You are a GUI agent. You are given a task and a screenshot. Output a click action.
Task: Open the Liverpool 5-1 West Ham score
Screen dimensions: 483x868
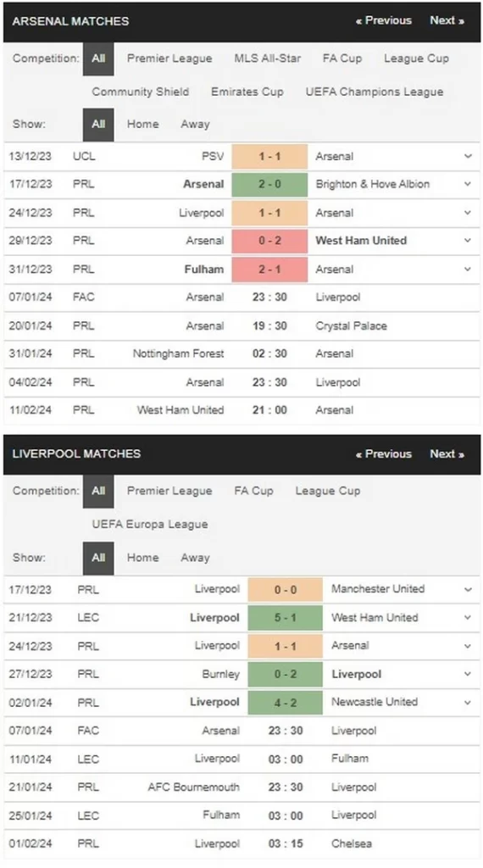[x=285, y=618]
